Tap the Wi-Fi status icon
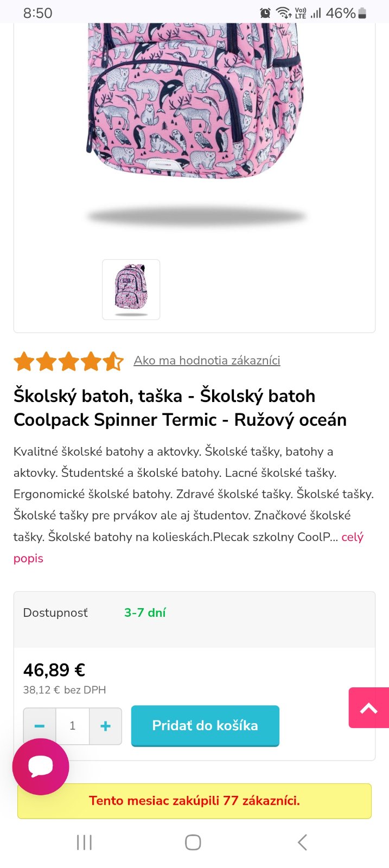The height and width of the screenshot is (868, 389). coord(283,12)
